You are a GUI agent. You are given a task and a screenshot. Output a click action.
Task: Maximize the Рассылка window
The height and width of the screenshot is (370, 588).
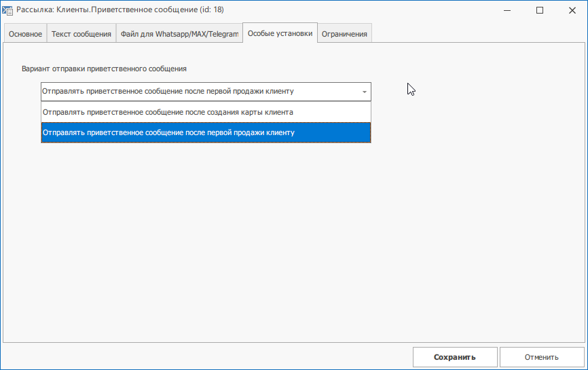click(x=540, y=10)
